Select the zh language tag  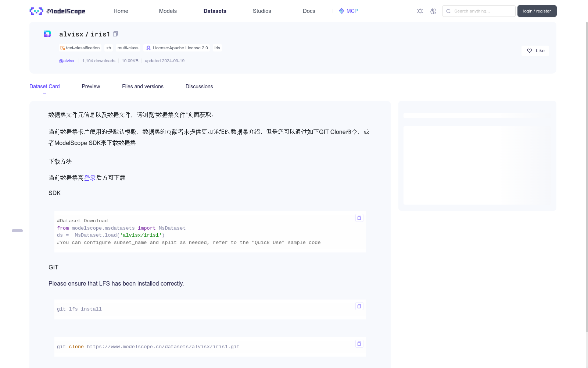click(x=108, y=48)
